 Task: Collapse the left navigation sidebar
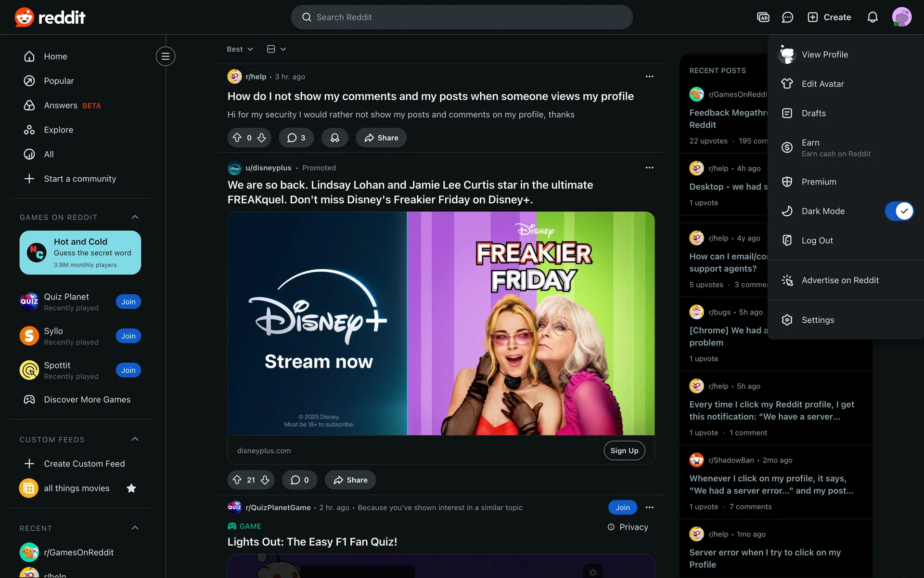click(165, 56)
